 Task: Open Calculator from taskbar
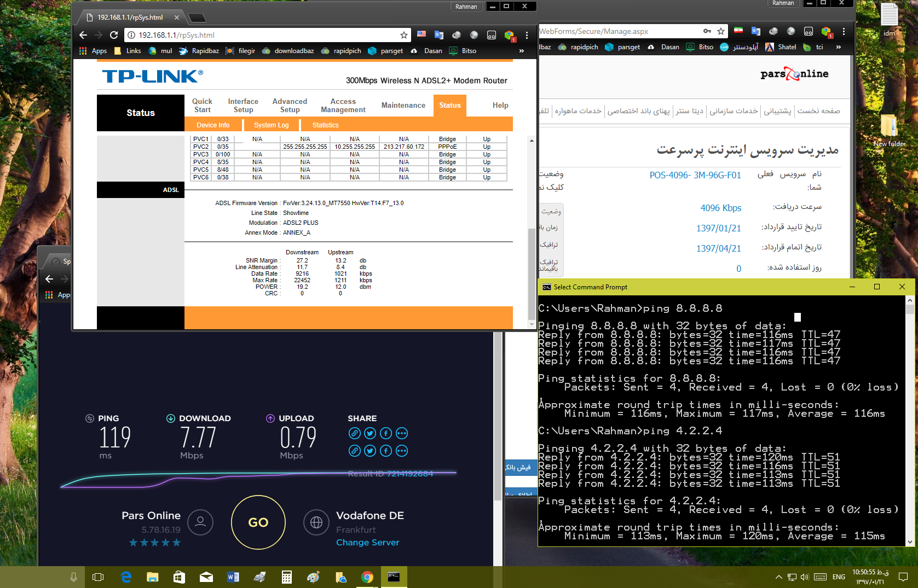click(286, 577)
